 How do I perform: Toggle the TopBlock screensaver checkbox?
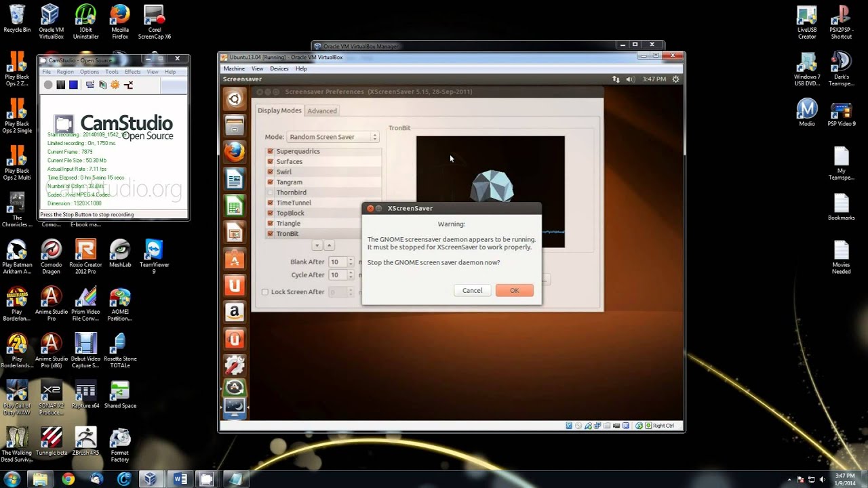(271, 213)
